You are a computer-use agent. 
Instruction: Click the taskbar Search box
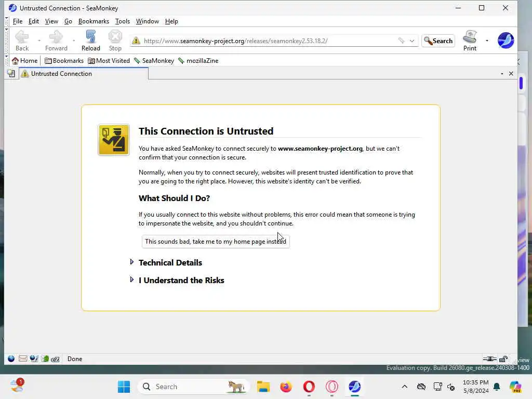tap(193, 387)
